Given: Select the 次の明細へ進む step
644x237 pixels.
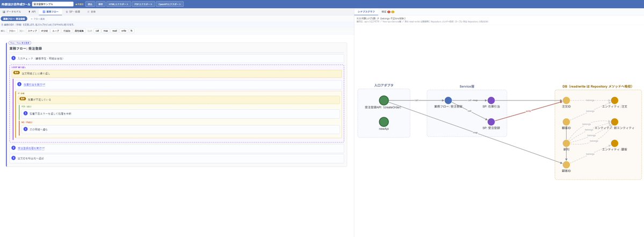Looking at the screenshot, I should click(x=180, y=130).
